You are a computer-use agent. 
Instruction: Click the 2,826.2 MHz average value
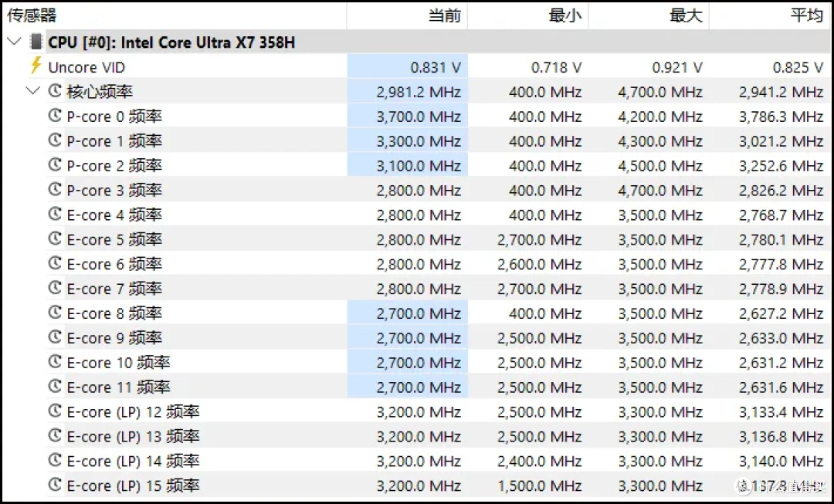pyautogui.click(x=781, y=191)
